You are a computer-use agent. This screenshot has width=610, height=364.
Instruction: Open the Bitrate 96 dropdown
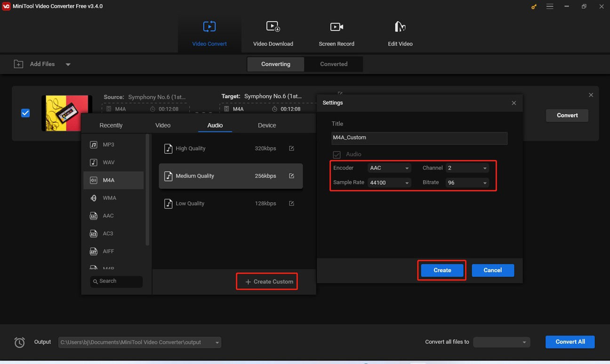pos(467,182)
